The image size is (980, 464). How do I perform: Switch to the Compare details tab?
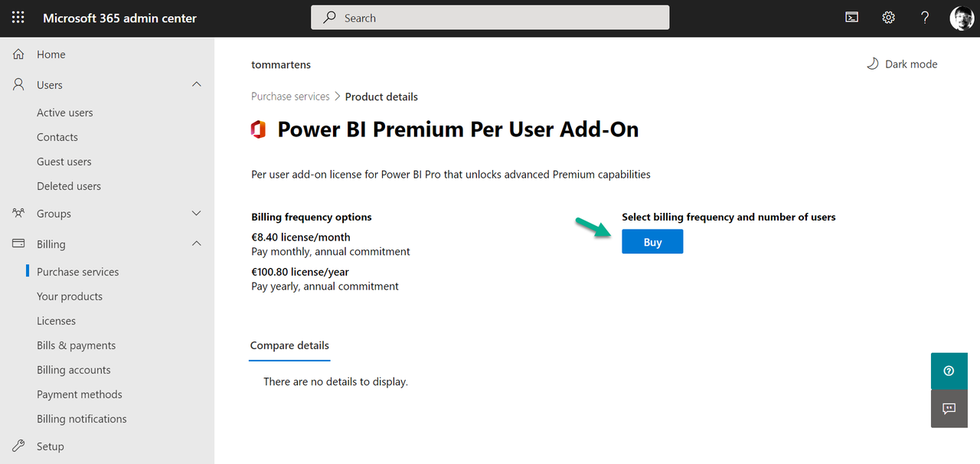click(x=289, y=345)
